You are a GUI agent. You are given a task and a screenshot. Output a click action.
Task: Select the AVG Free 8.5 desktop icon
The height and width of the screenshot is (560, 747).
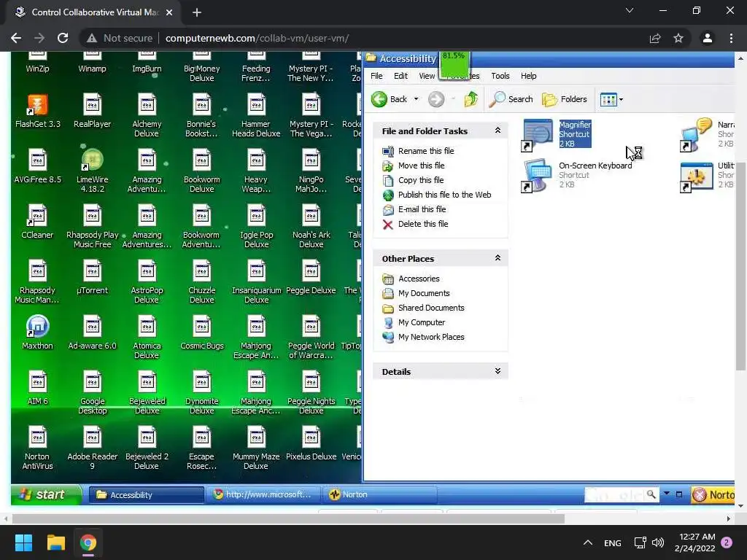click(37, 166)
